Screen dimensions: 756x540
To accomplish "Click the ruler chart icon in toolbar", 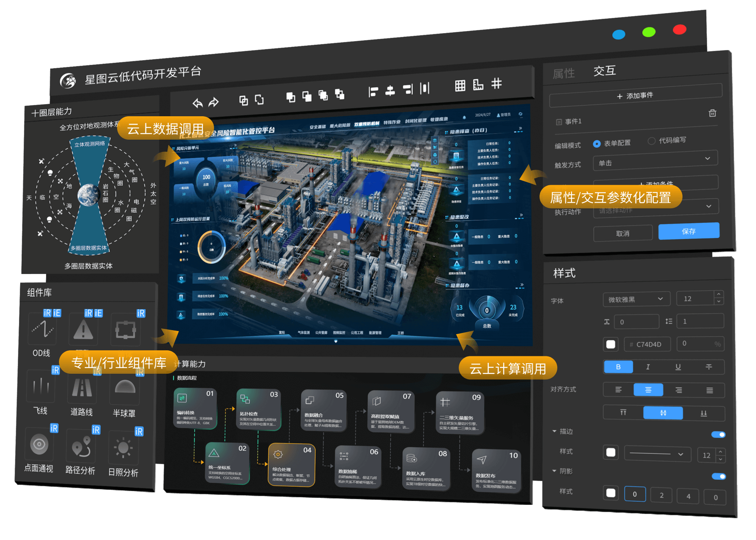I will [x=478, y=84].
